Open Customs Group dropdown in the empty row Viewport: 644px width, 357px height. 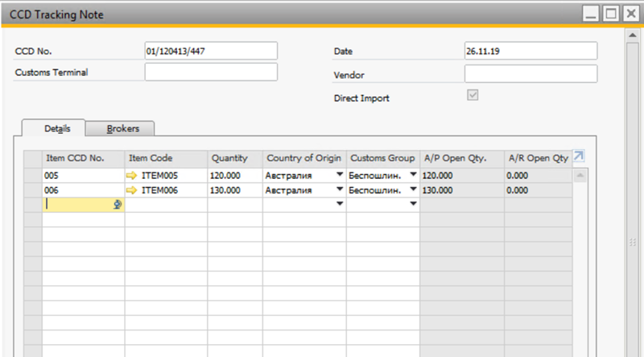pyautogui.click(x=413, y=204)
